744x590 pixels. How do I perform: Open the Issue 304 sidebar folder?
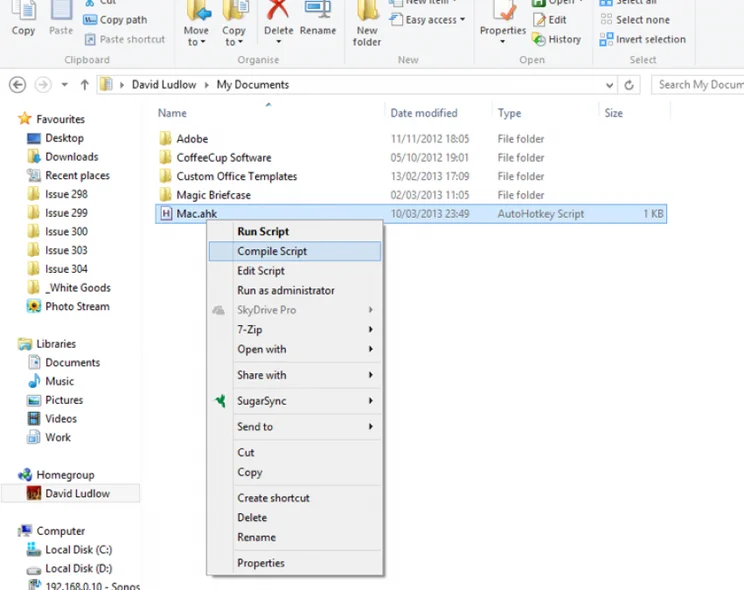pyautogui.click(x=57, y=269)
